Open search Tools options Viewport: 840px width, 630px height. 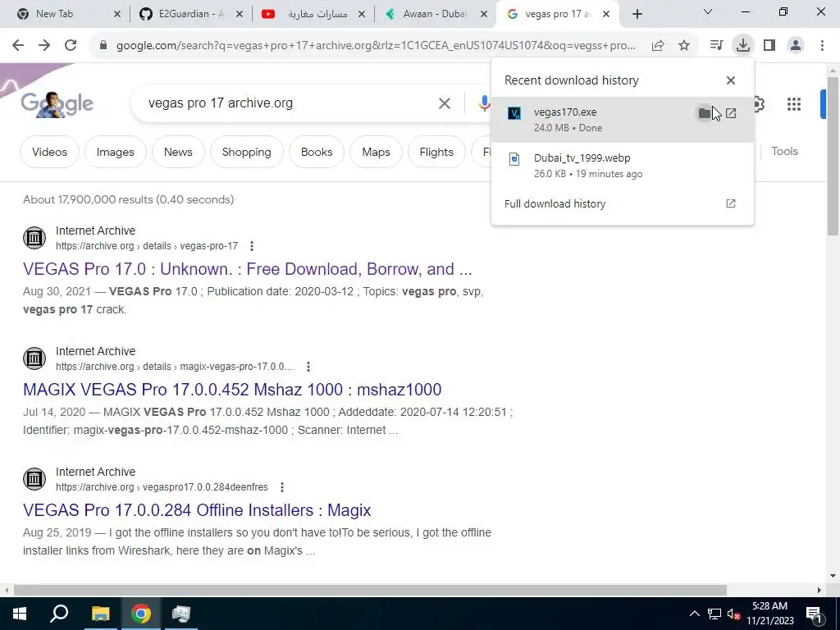point(785,152)
